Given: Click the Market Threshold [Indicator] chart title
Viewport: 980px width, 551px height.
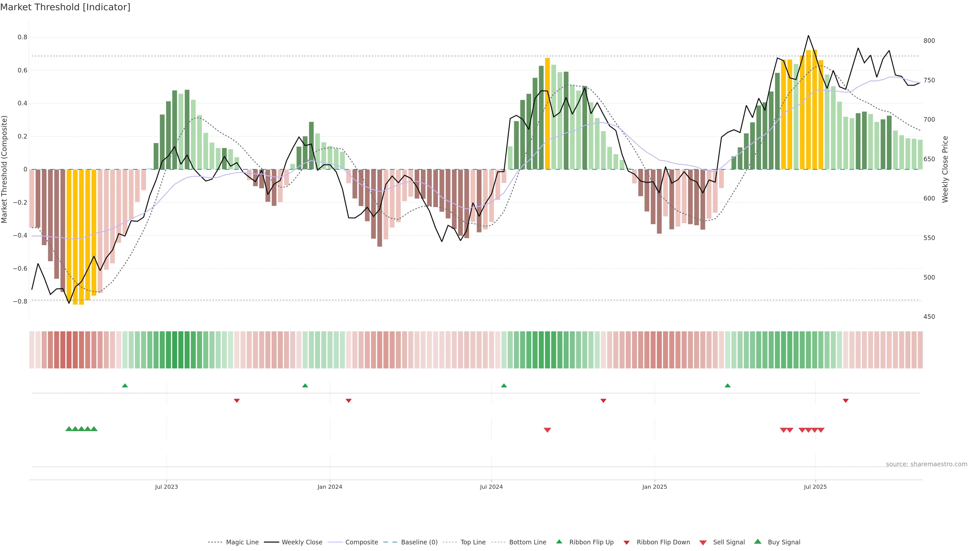Looking at the screenshot, I should 65,7.
